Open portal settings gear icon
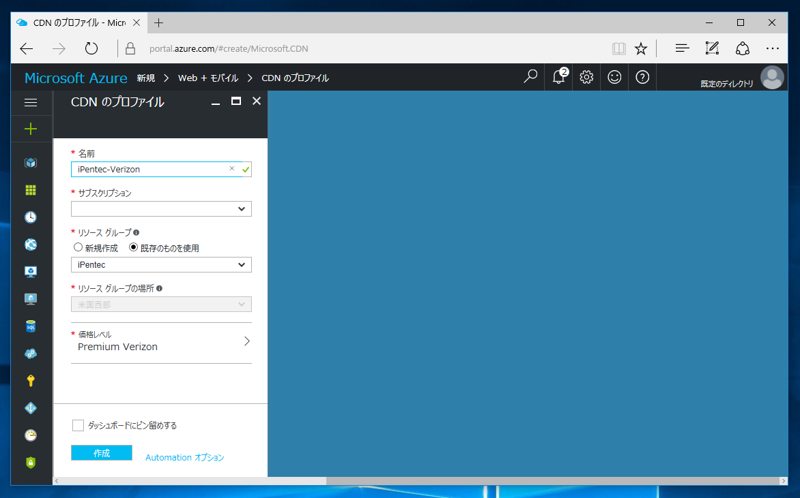This screenshot has height=498, width=800. pos(586,77)
